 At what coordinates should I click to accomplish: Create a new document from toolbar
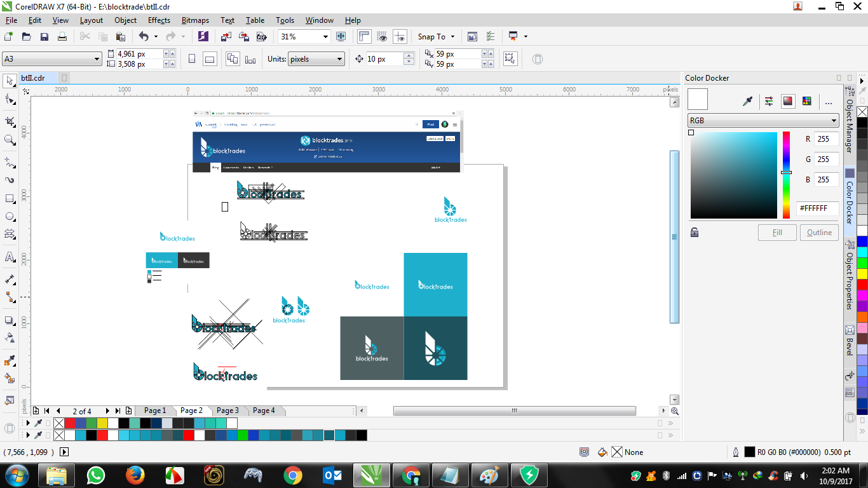9,37
